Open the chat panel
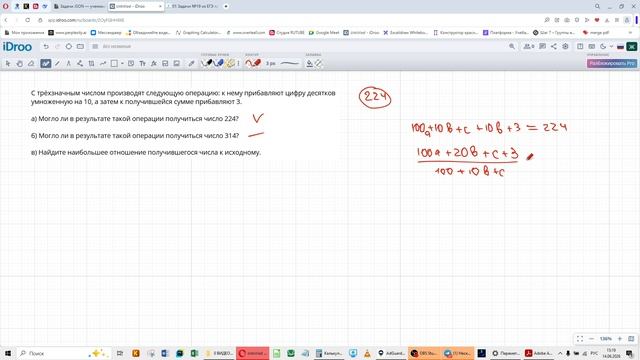This screenshot has width=640, height=360. click(x=542, y=47)
